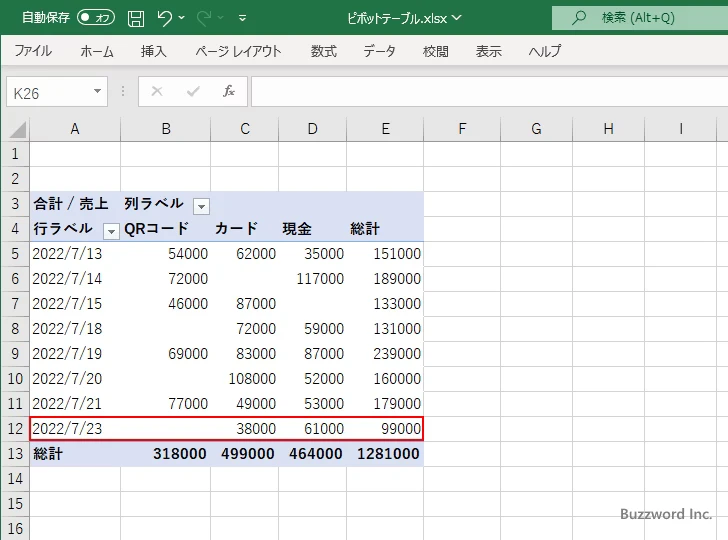The width and height of the screenshot is (728, 540).
Task: Click date cell 2022/7/18
Action: 75,329
